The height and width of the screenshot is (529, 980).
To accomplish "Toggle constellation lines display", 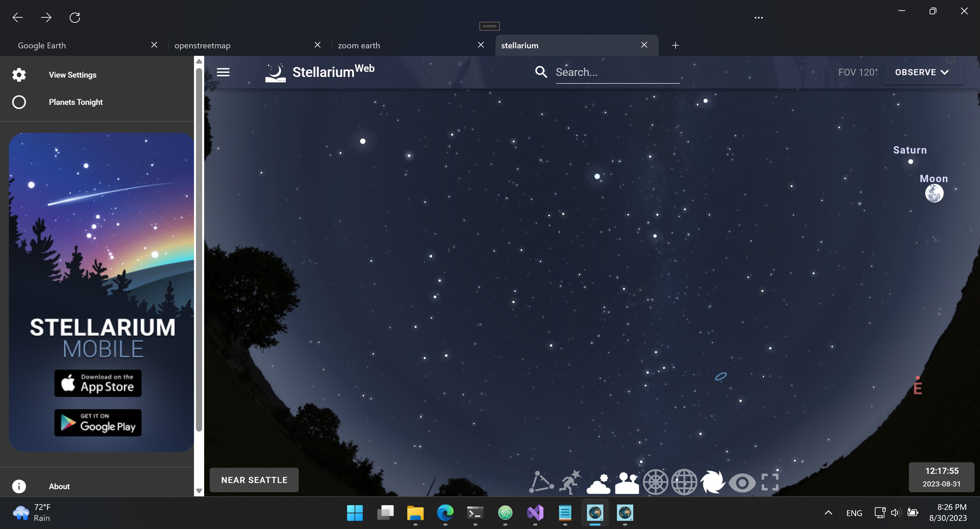I will click(x=541, y=482).
